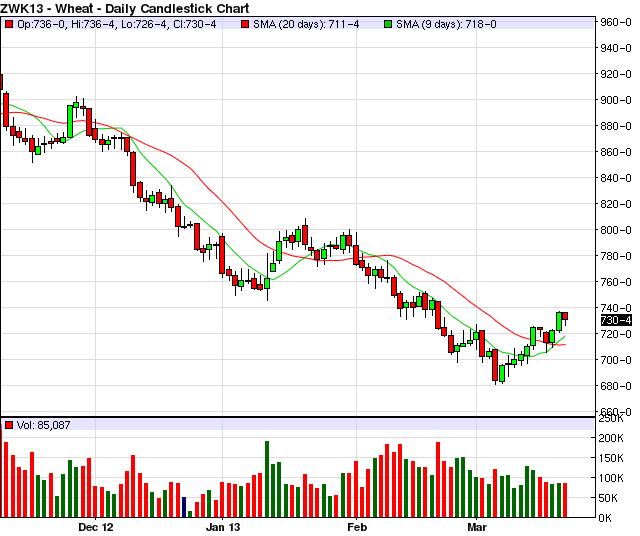Click the 800-0 price axis label
This screenshot has height=536, width=640.
click(616, 230)
